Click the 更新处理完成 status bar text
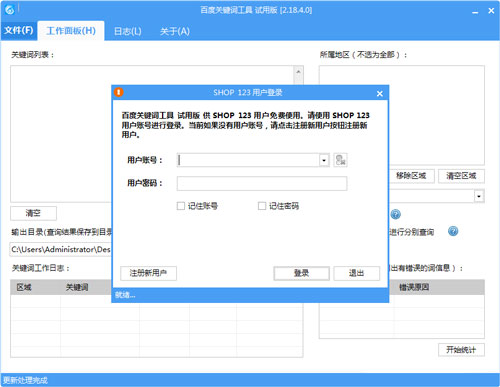The image size is (500, 387). pos(25,380)
